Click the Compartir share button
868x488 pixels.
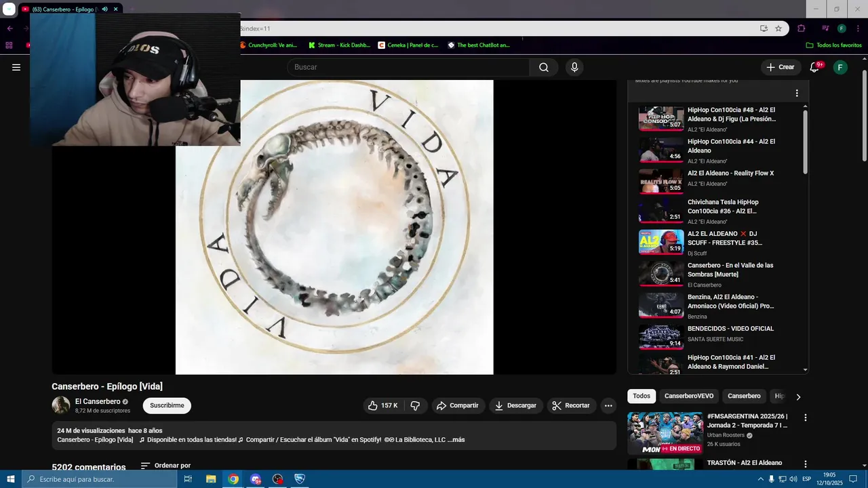(x=458, y=405)
